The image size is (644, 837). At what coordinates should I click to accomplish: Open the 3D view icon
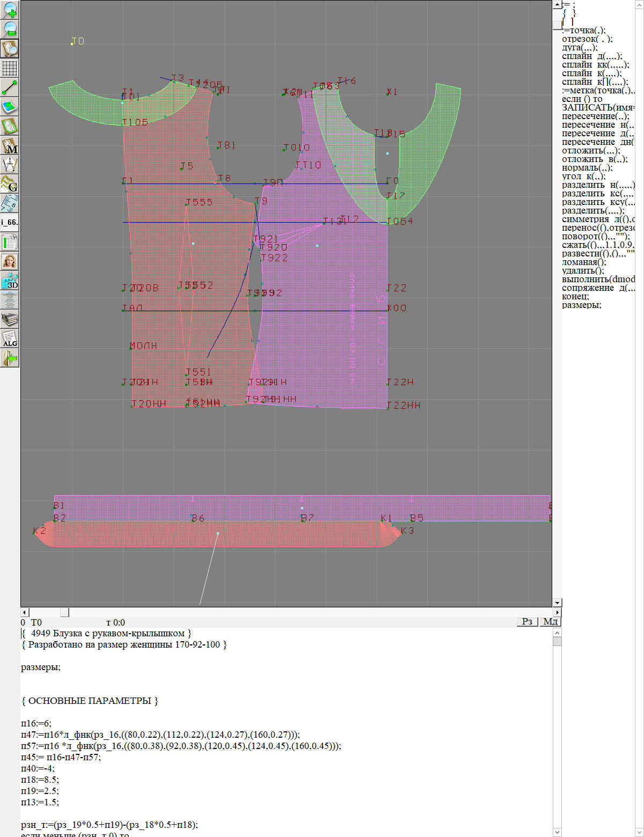click(10, 281)
